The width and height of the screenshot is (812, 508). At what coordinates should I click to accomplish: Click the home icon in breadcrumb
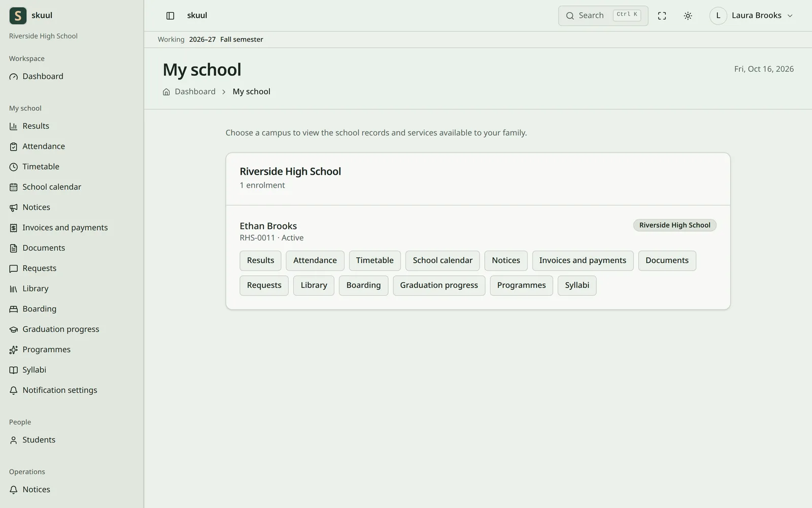click(166, 92)
